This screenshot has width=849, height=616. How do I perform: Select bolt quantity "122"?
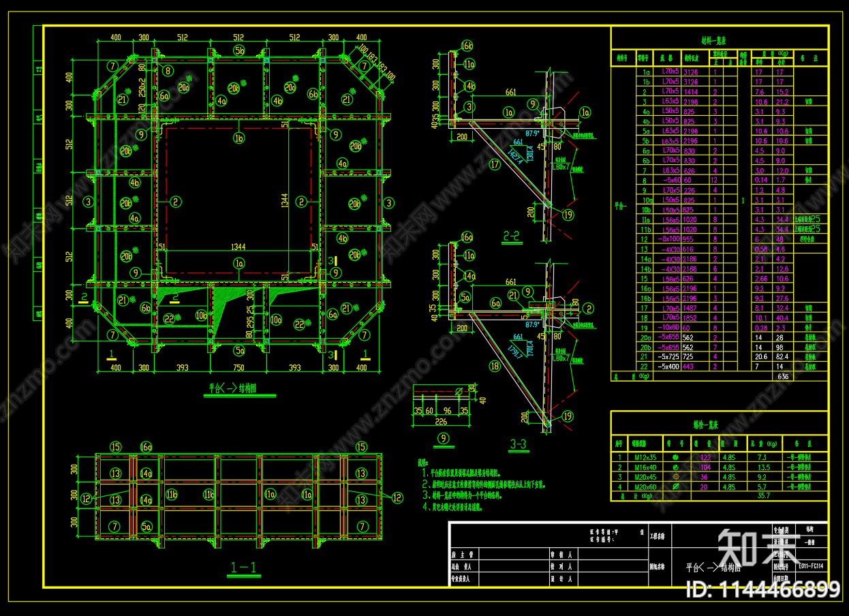point(705,458)
